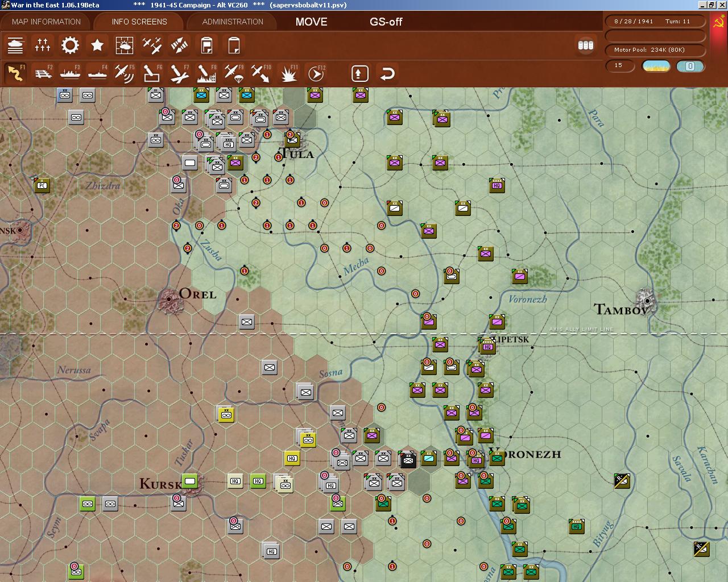The width and height of the screenshot is (728, 582).
Task: Click the undo curved arrow icon
Action: pyautogui.click(x=387, y=73)
